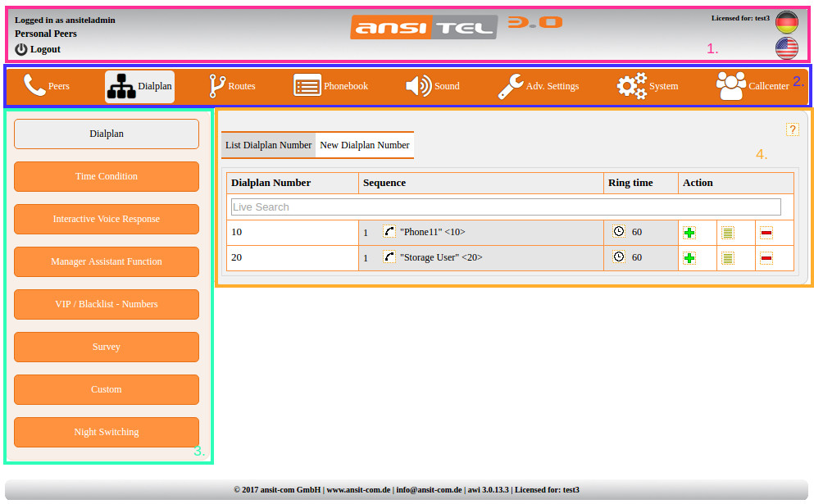Viewport: 814px width, 504px height.
Task: Open the Routes section icon
Action: click(216, 85)
